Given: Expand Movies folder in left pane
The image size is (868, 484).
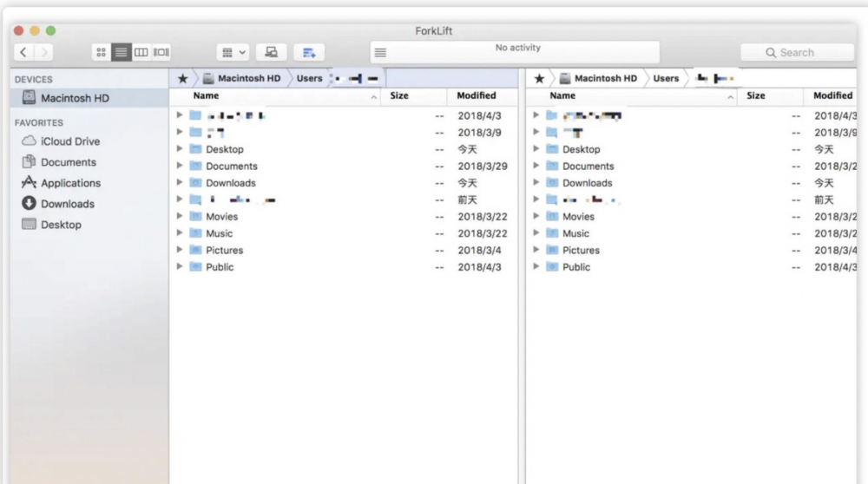Looking at the screenshot, I should (180, 216).
